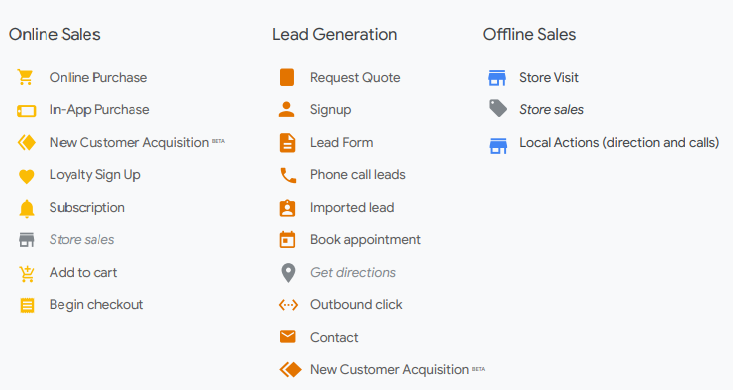Click the Outbound click arrows icon
The width and height of the screenshot is (733, 390).
pyautogui.click(x=288, y=305)
